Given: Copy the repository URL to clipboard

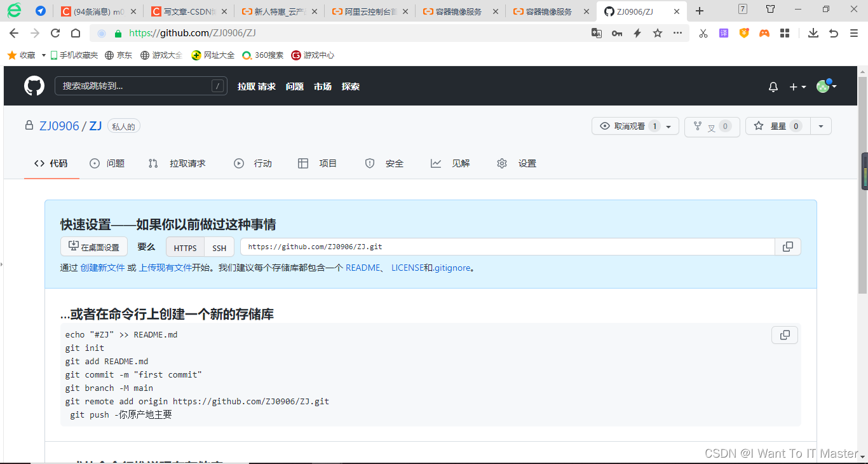Looking at the screenshot, I should 788,247.
